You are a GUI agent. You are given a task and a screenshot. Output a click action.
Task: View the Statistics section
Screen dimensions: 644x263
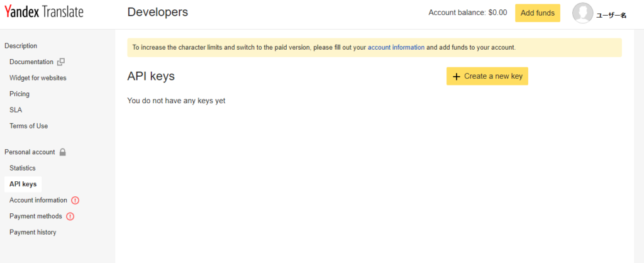coord(23,168)
